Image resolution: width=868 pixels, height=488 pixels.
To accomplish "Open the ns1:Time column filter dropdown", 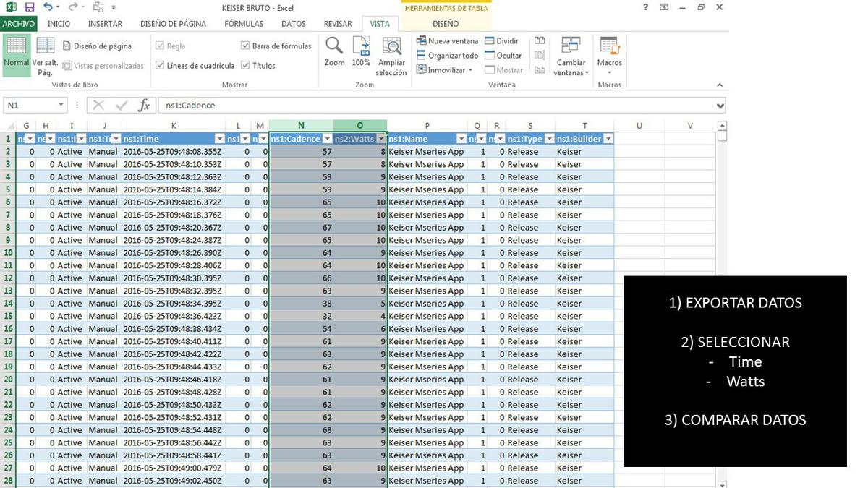I will pos(220,139).
